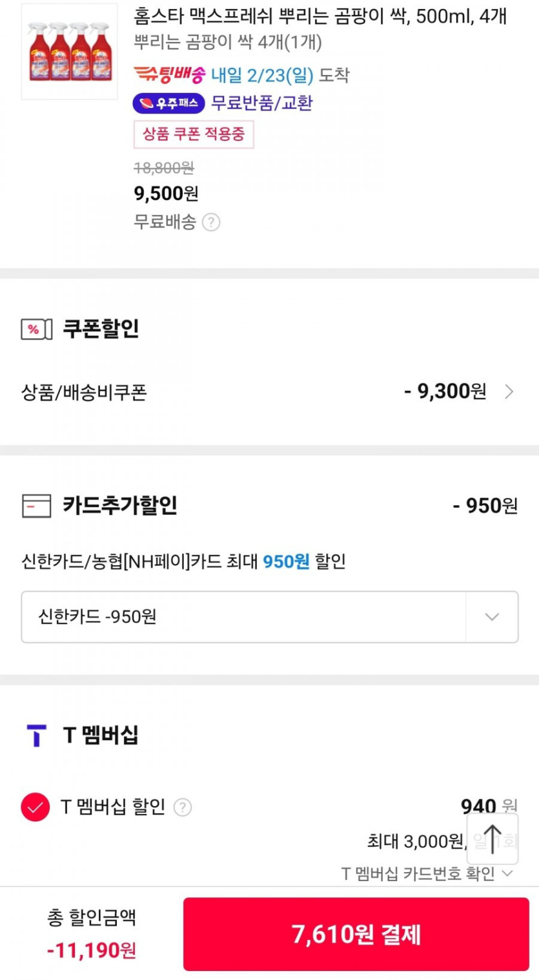The width and height of the screenshot is (539, 980).
Task: Uncheck the T 멤버십 할인 checkbox
Action: coord(36,807)
